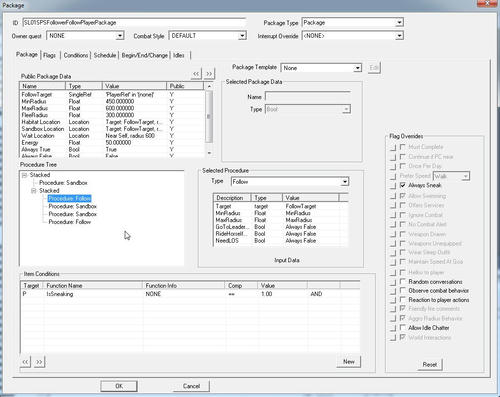Image resolution: width=500 pixels, height=397 pixels.
Task: Enable Observe combat behavior checkbox
Action: pyautogui.click(x=403, y=290)
